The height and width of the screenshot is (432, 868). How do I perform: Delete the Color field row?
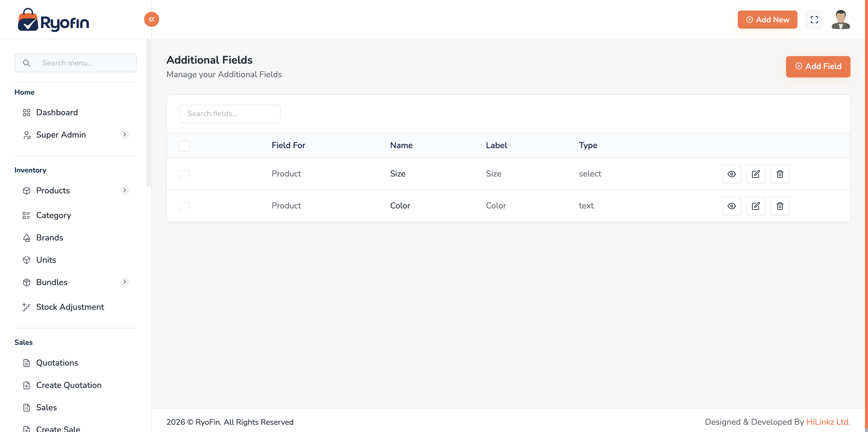[780, 206]
